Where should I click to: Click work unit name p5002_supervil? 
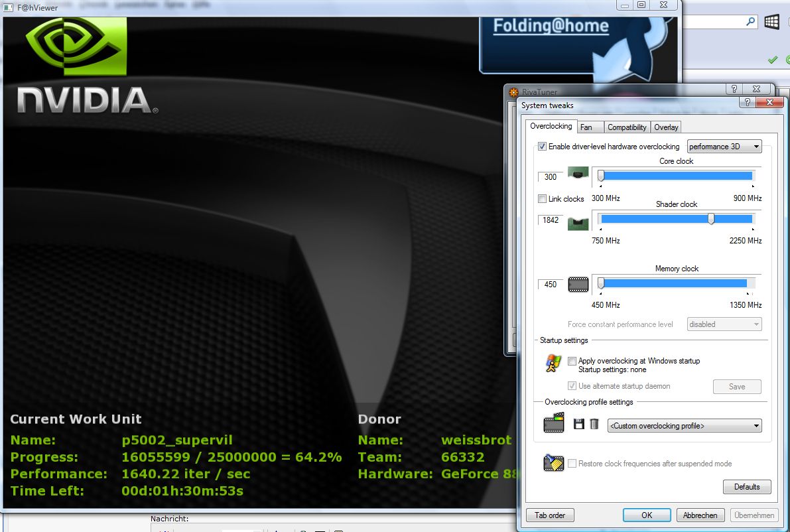[177, 440]
